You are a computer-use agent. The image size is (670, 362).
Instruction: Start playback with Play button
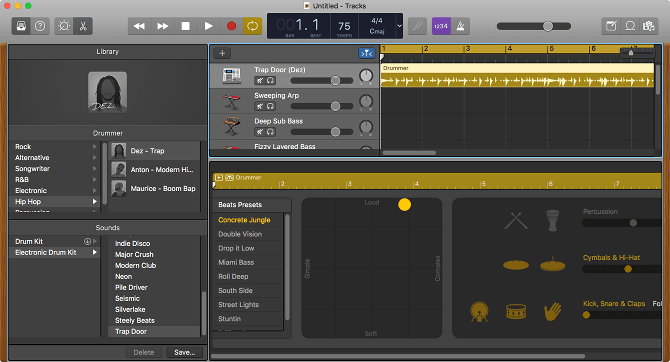point(209,26)
